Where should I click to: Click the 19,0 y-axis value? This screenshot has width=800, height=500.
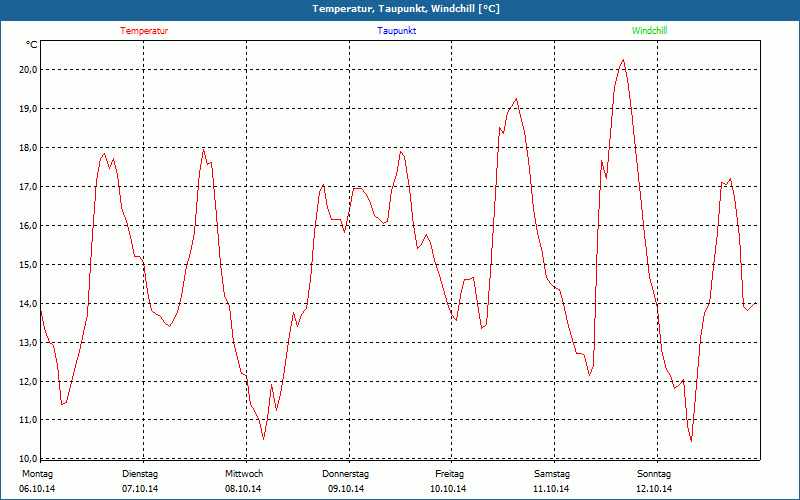[x=28, y=109]
